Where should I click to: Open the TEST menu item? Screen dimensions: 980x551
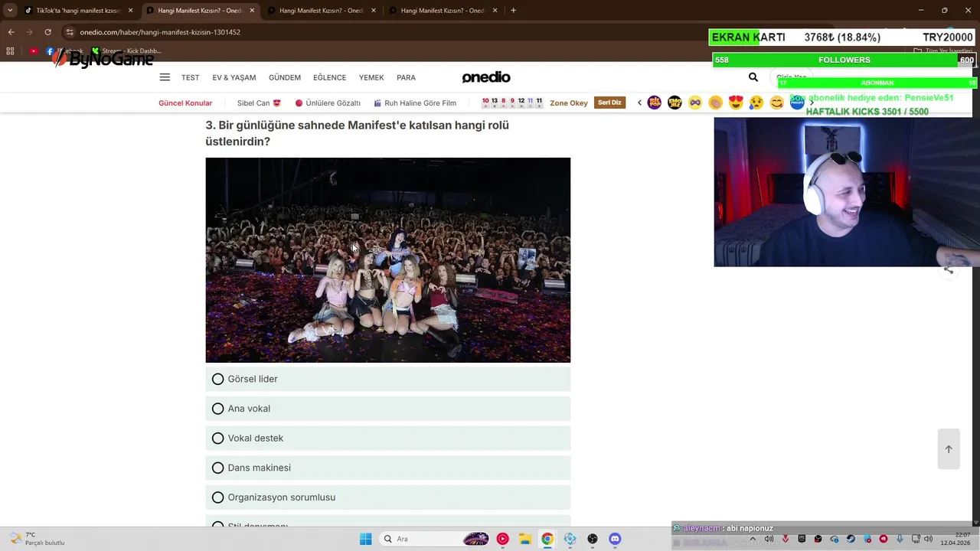point(191,77)
